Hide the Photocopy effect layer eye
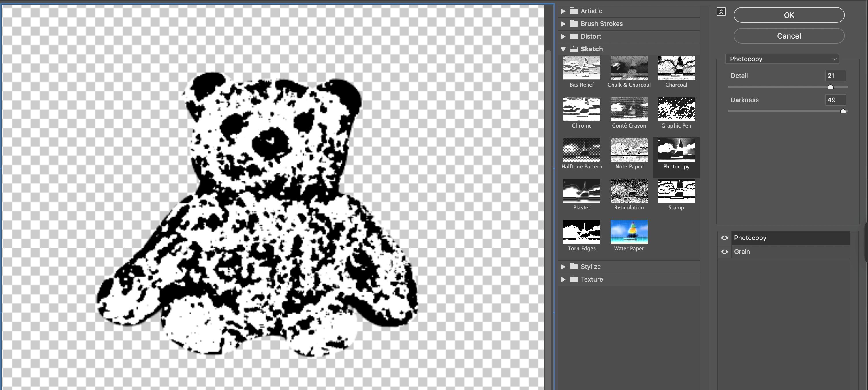 tap(724, 238)
